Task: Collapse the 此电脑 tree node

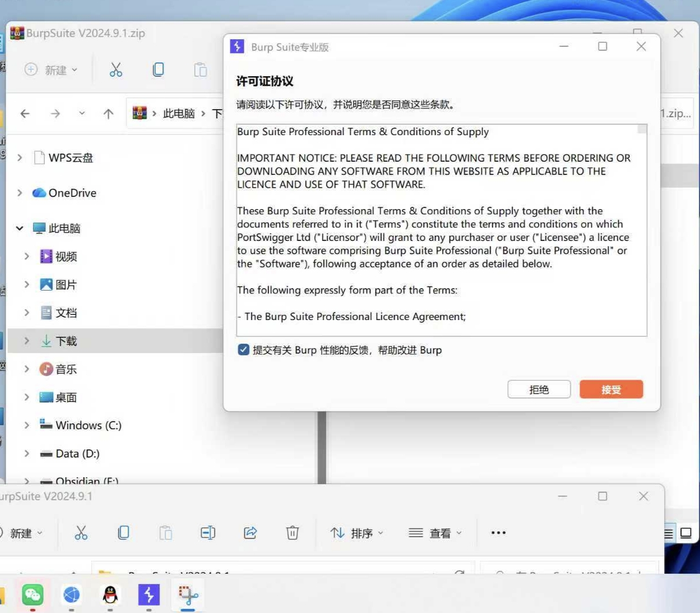Action: coord(20,228)
